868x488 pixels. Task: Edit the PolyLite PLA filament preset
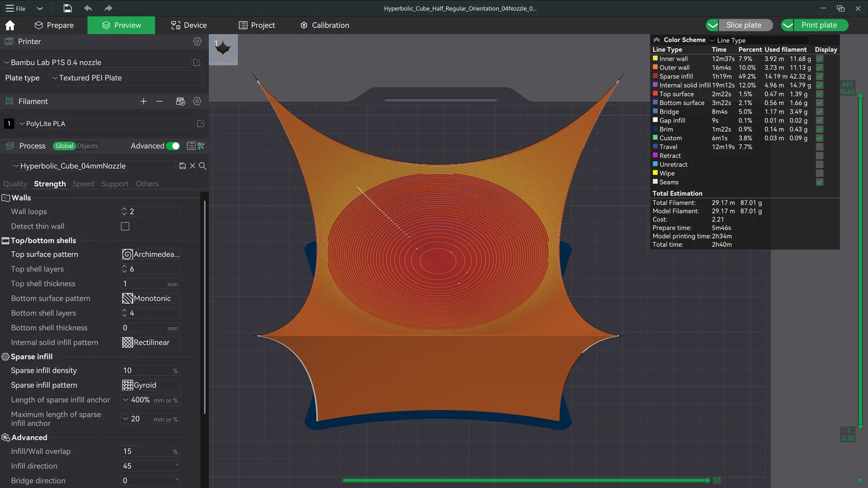(201, 124)
